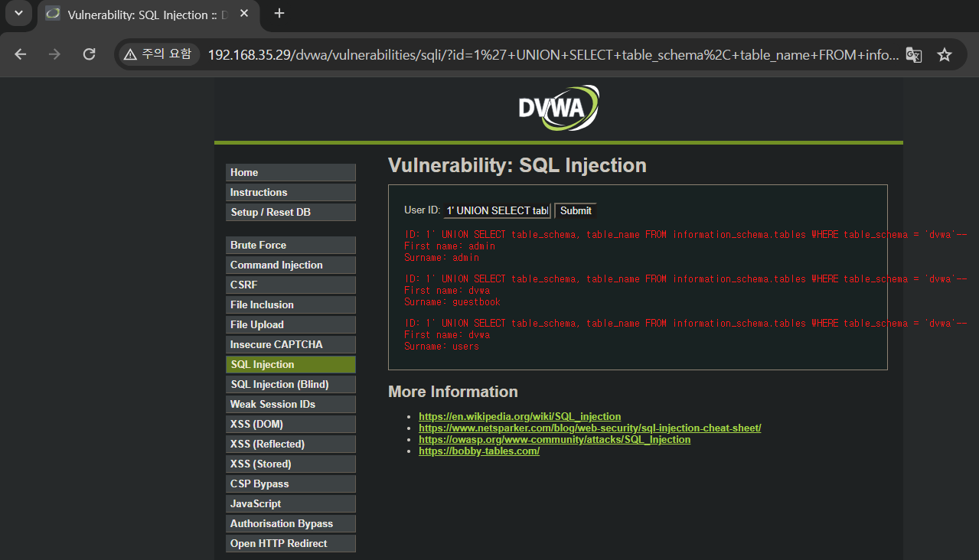Image resolution: width=979 pixels, height=560 pixels.
Task: Select the highlighted SQL Injection item
Action: tap(291, 364)
